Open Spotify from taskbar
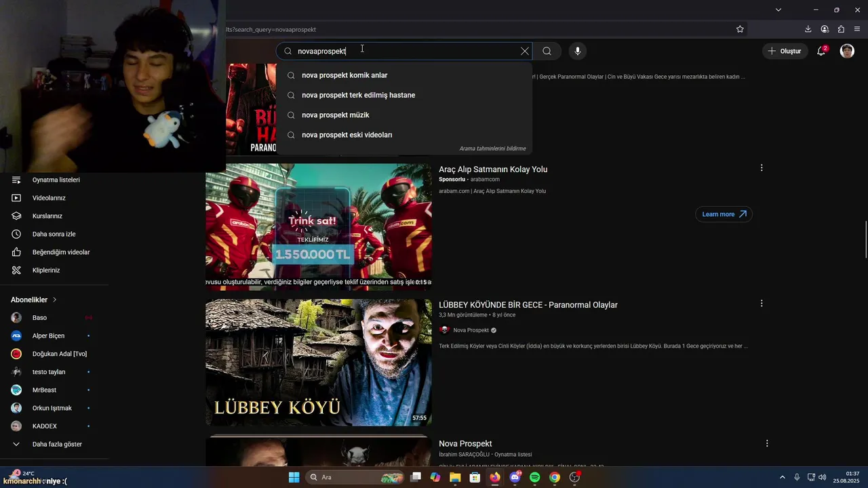 point(535,477)
